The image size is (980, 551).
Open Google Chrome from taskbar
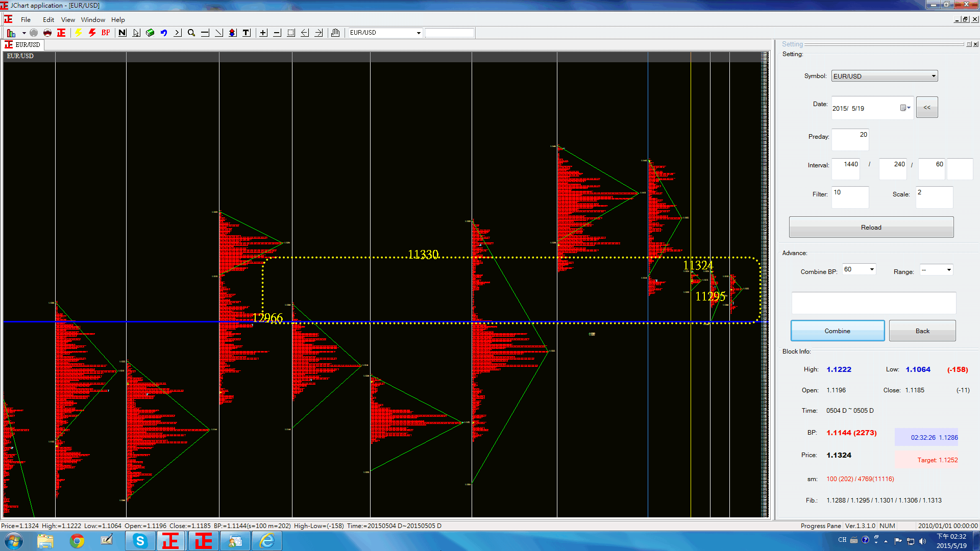point(77,541)
